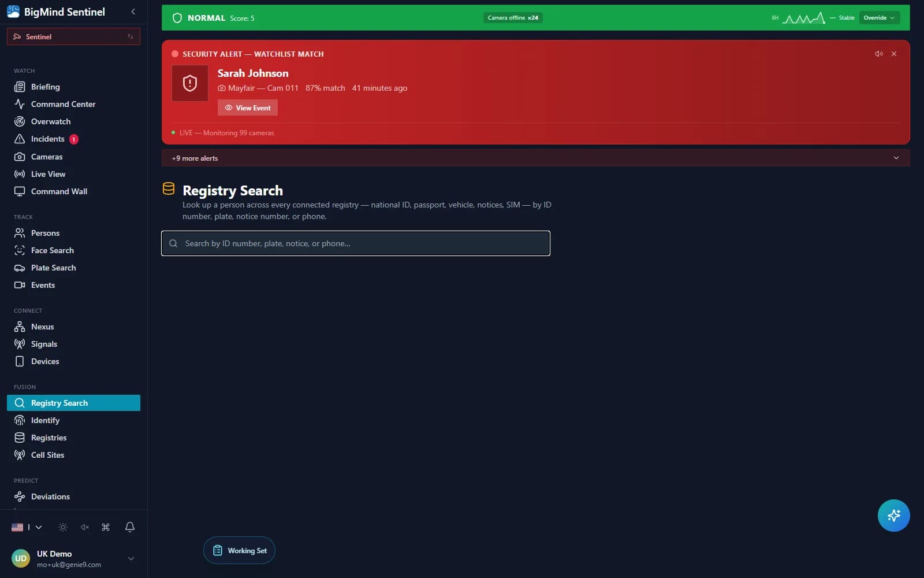The height and width of the screenshot is (578, 924).
Task: Click the 6H threat trend sparkline
Action: point(803,18)
